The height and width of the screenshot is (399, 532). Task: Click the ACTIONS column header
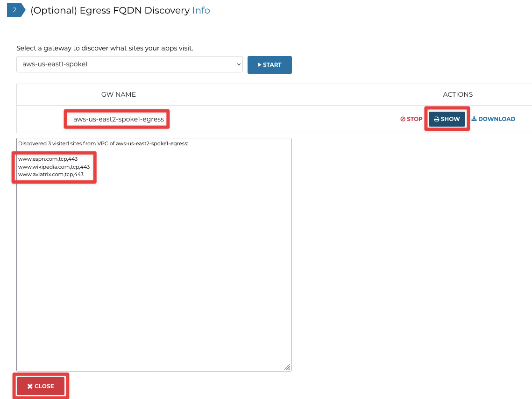pyautogui.click(x=458, y=94)
